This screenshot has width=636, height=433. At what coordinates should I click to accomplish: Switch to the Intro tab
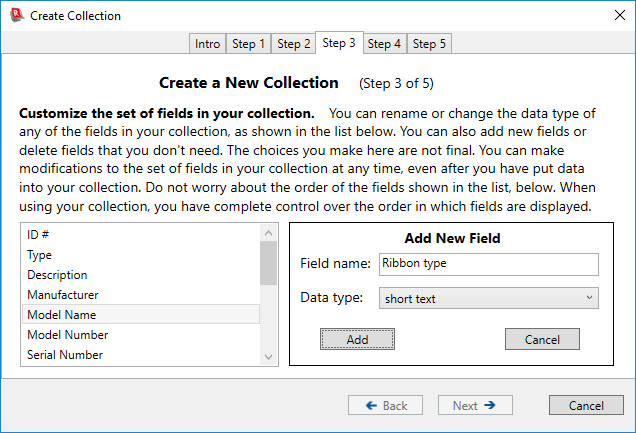[208, 44]
